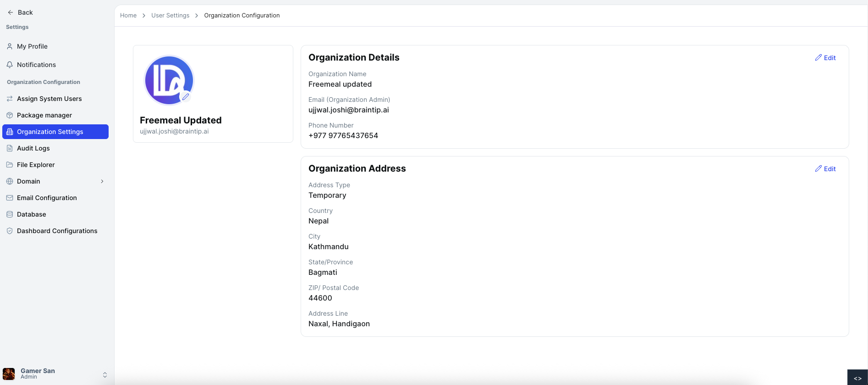This screenshot has height=385, width=868.
Task: Expand the Domain submenu chevron
Action: (102, 181)
